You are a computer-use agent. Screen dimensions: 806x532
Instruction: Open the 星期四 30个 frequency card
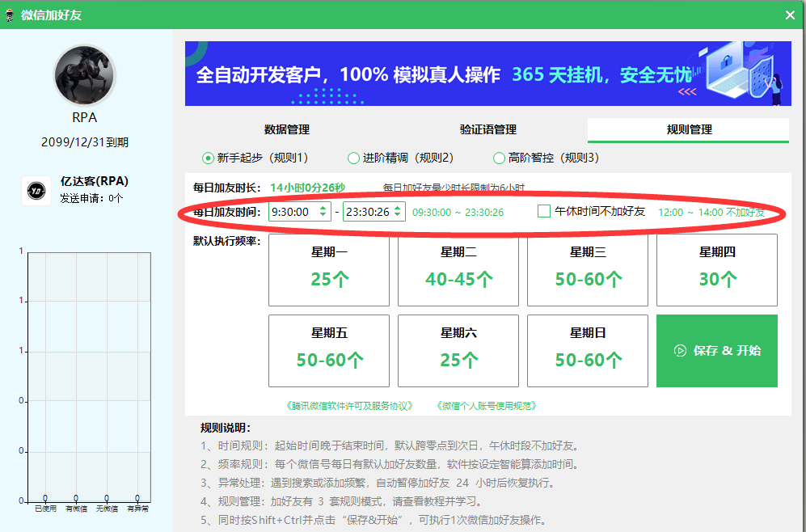pos(717,270)
